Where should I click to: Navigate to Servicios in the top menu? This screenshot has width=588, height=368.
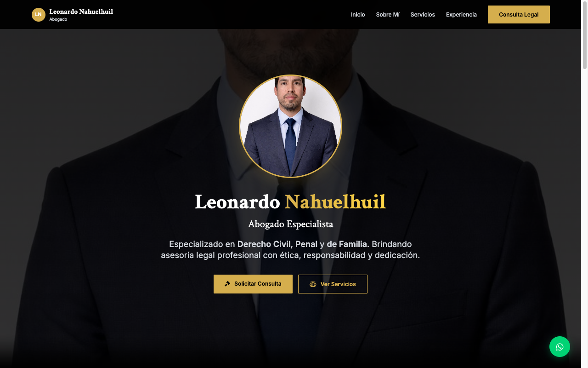(423, 15)
